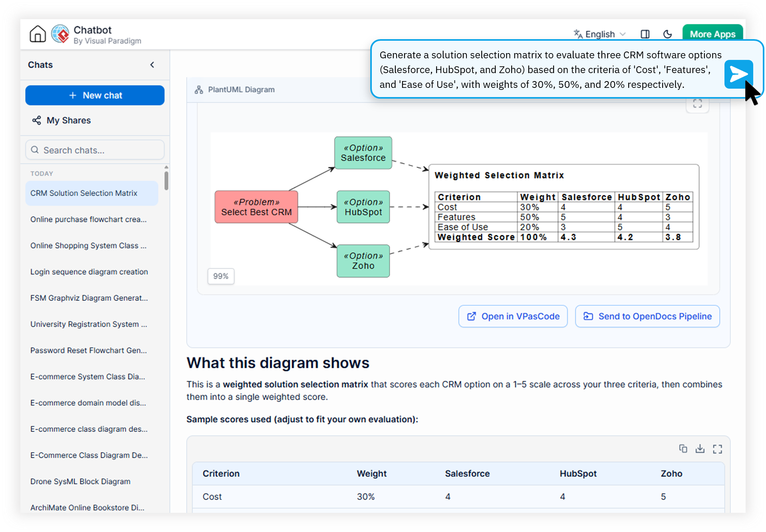Click the Chats panel title
The height and width of the screenshot is (532, 766).
pos(40,65)
